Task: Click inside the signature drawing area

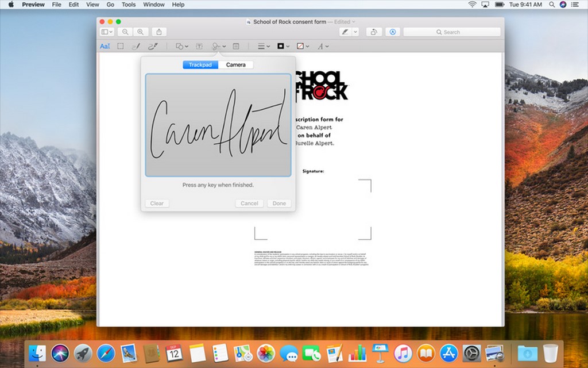Action: [218, 125]
